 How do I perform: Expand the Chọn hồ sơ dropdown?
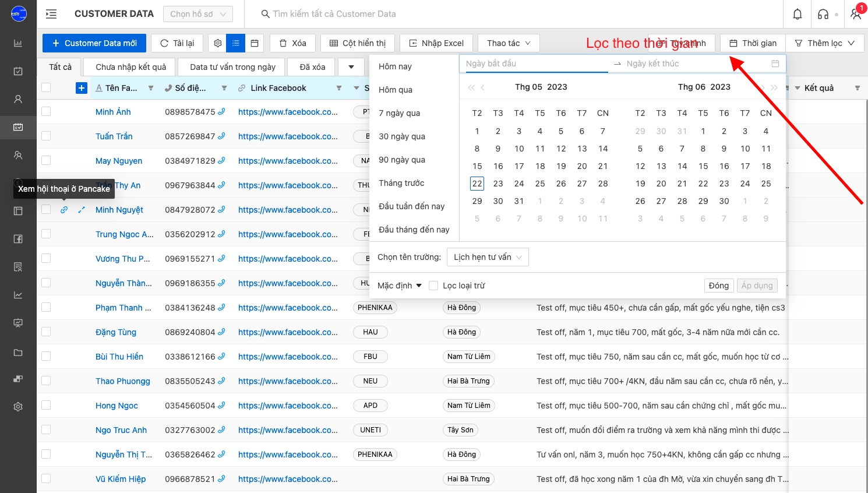[197, 14]
